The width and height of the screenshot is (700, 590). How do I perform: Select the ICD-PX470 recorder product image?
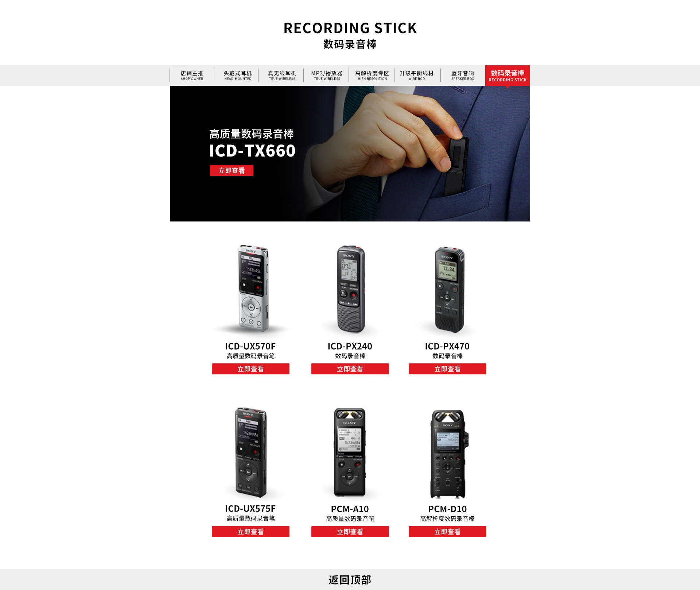point(449,289)
